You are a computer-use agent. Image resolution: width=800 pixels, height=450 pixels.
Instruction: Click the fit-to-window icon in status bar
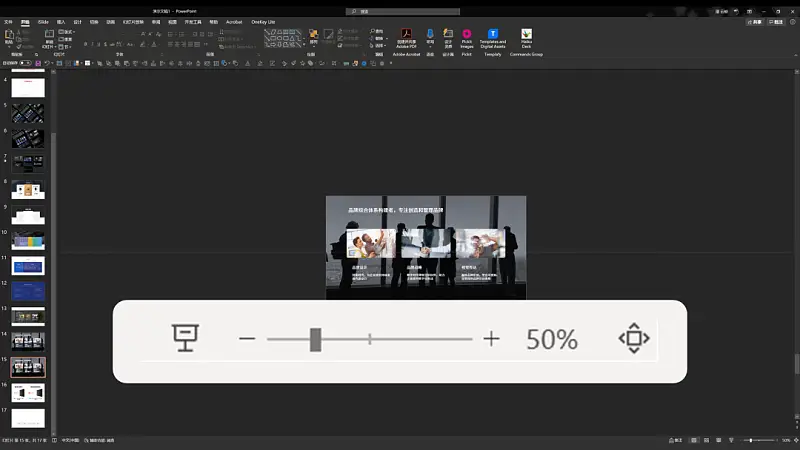coord(795,440)
